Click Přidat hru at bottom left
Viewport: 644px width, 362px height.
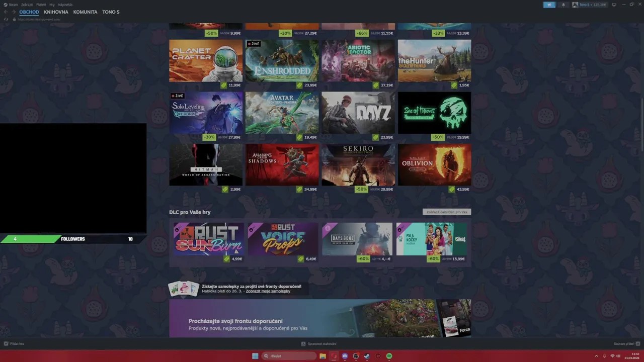click(x=14, y=344)
